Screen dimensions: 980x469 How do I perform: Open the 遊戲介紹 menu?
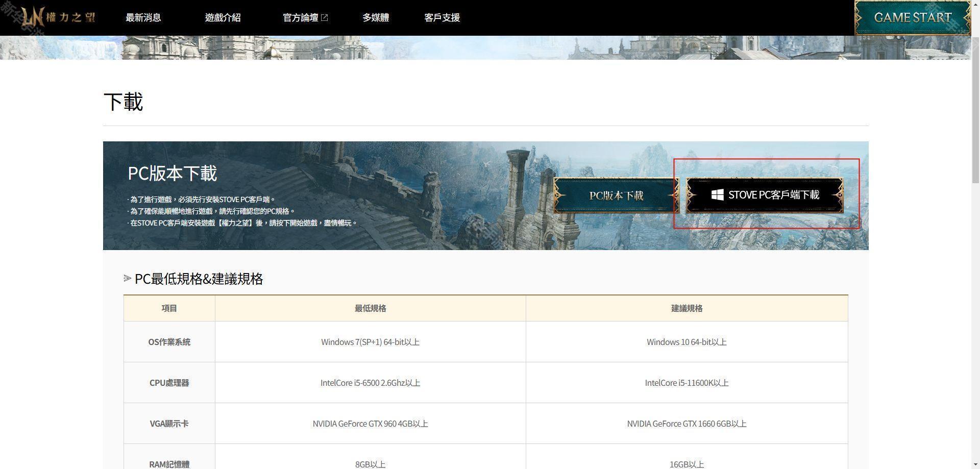click(223, 18)
